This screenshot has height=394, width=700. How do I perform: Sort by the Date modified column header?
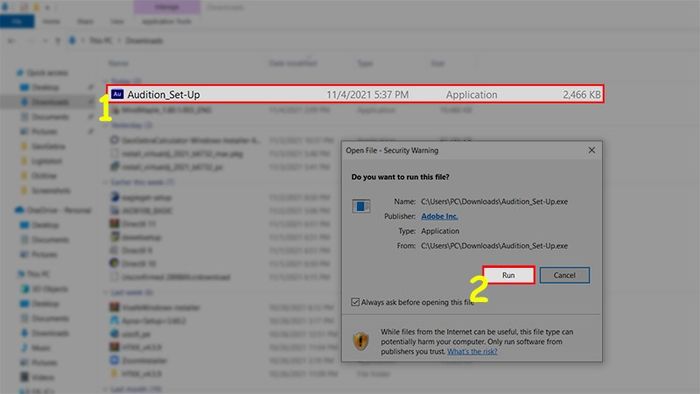coord(293,63)
